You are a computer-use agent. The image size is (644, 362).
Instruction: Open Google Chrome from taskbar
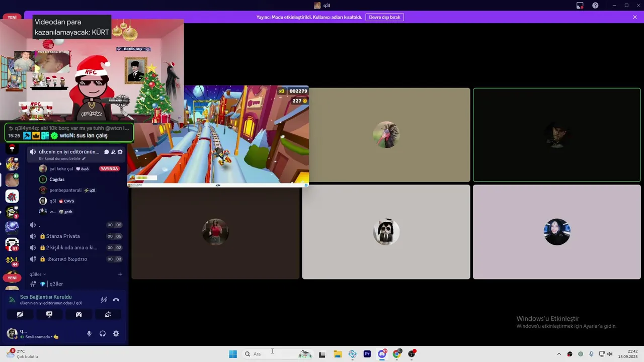tap(397, 354)
